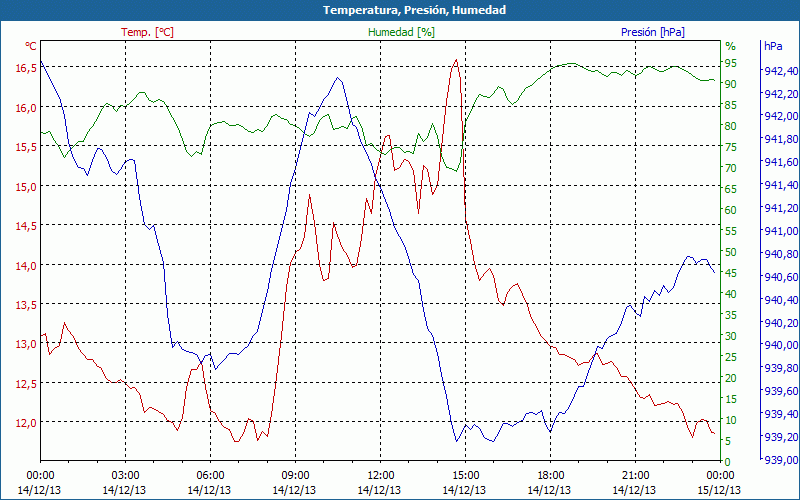Click the 00:00 14/12/13 time label

39,483
